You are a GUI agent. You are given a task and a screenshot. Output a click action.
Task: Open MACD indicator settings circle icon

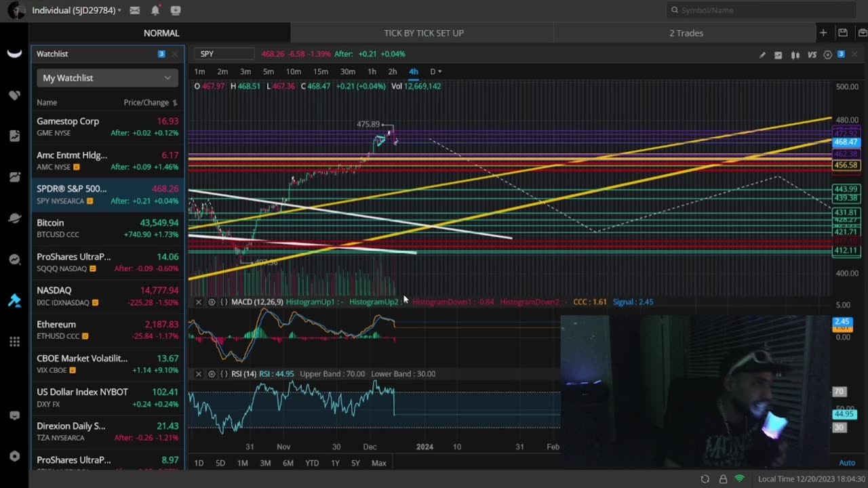[212, 302]
